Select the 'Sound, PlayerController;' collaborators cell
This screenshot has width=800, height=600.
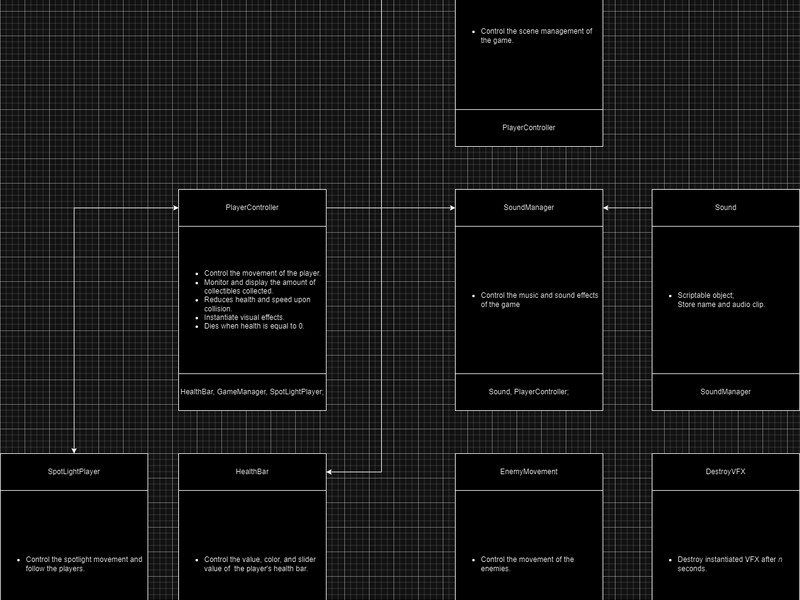[529, 392]
